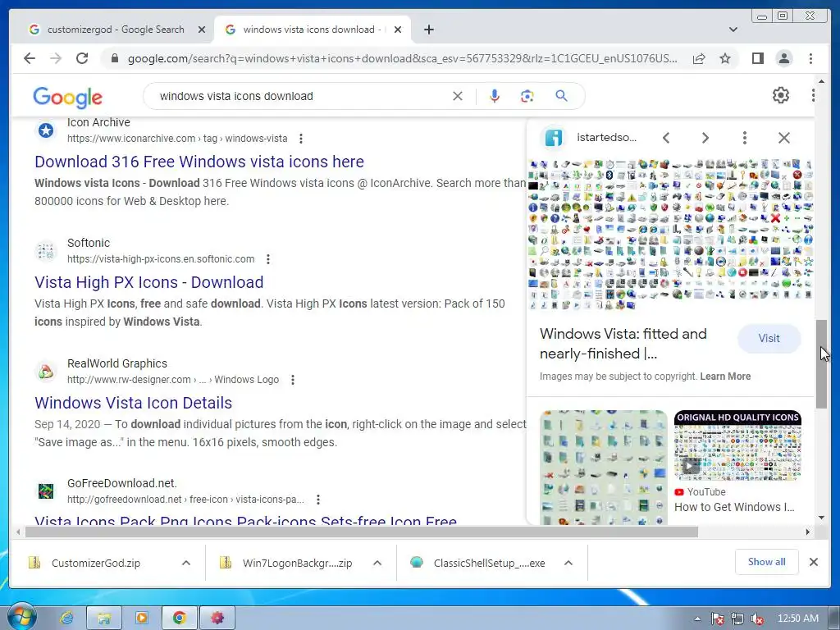Open Windows Vista Icon Details link
The width and height of the screenshot is (840, 630).
[x=134, y=403]
